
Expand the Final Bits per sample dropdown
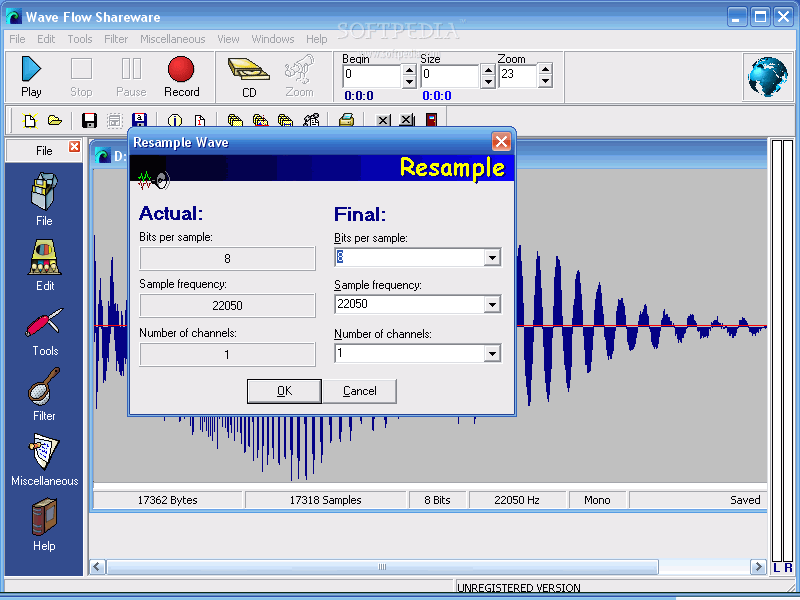pos(492,258)
